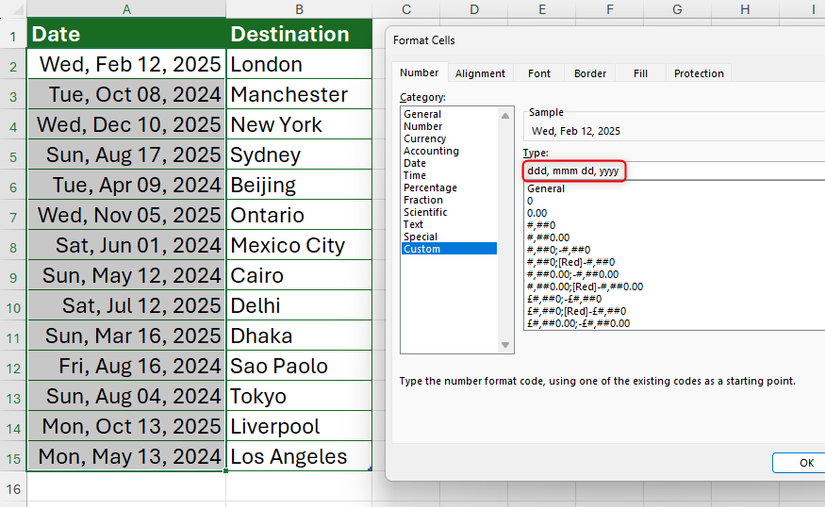
Task: Pick the 0.00 format code
Action: pos(537,213)
